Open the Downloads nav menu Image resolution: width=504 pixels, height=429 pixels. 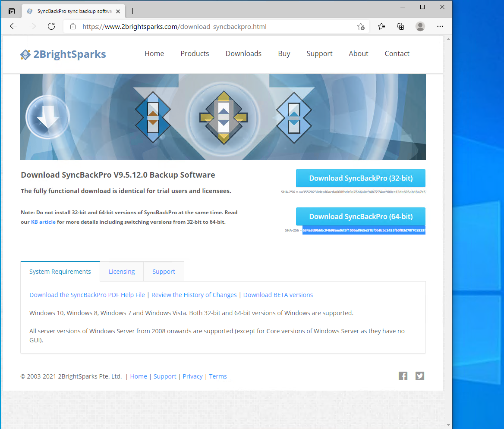tap(243, 53)
